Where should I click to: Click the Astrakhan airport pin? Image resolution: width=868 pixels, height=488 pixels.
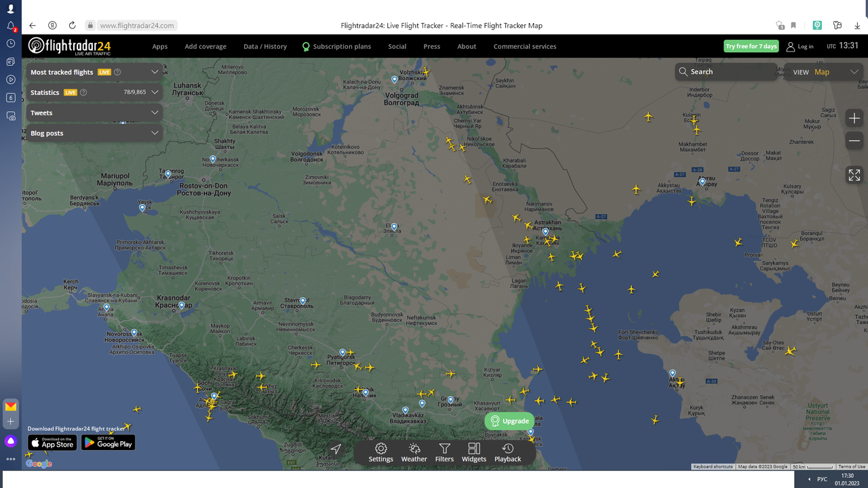click(x=545, y=232)
